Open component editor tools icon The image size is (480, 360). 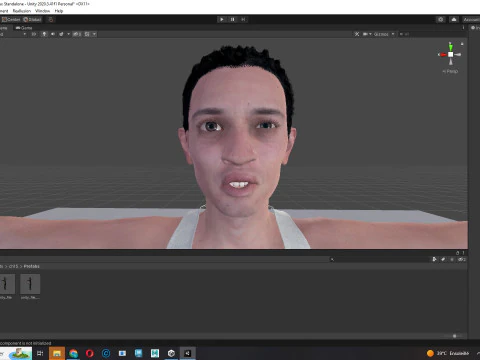click(x=357, y=34)
